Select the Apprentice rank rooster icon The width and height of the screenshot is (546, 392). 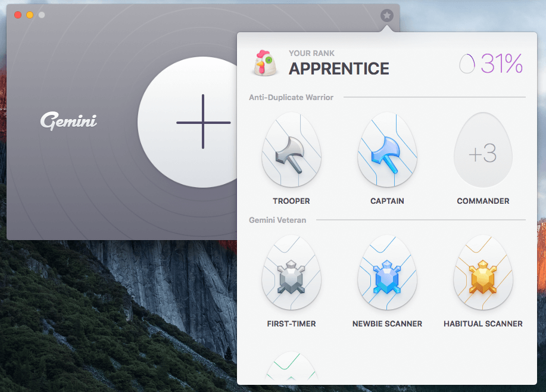pyautogui.click(x=264, y=61)
